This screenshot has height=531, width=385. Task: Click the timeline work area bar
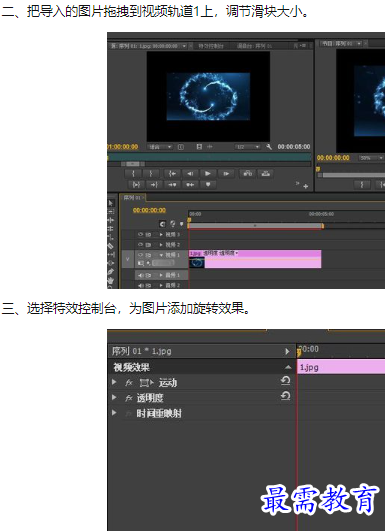click(255, 226)
